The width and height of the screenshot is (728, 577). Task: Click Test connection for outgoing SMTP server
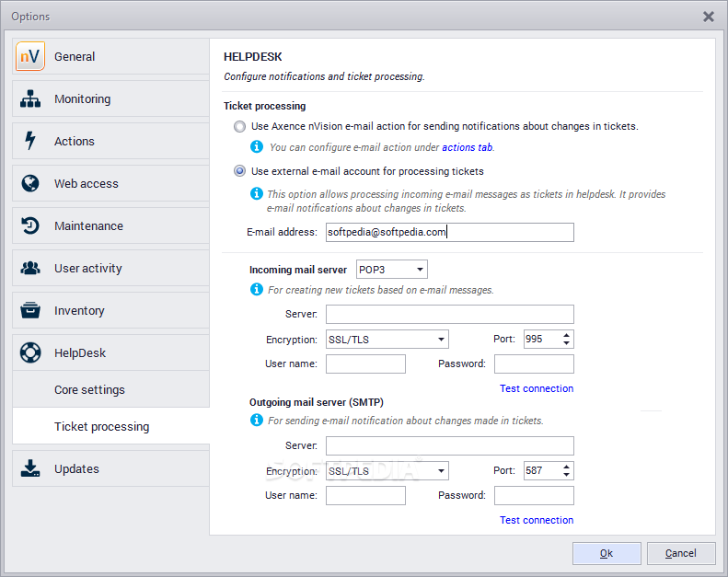coord(537,520)
